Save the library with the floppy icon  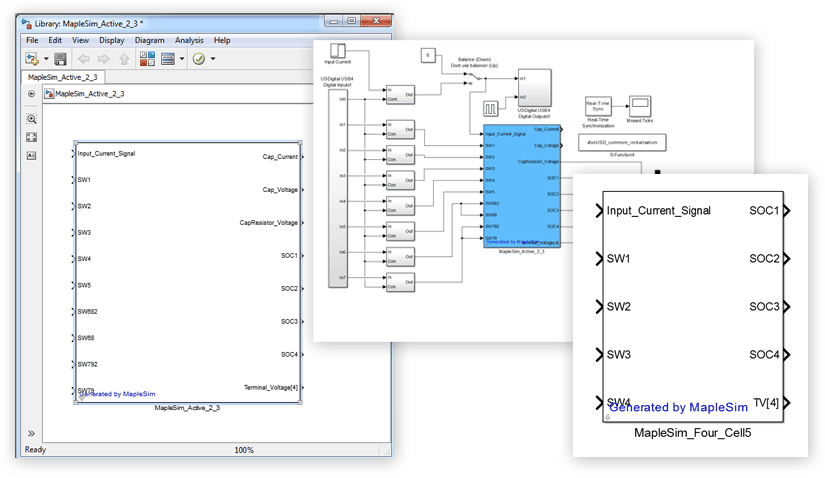pos(60,59)
